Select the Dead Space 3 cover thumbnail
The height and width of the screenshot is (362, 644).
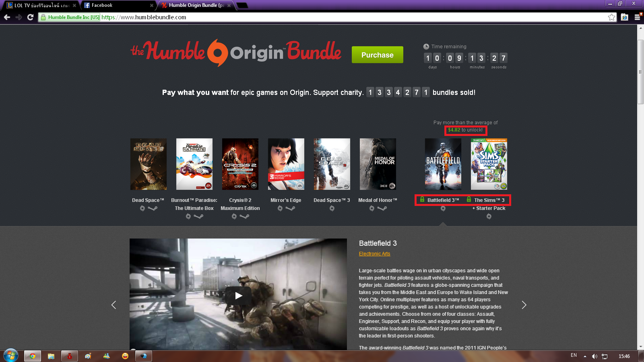332,164
